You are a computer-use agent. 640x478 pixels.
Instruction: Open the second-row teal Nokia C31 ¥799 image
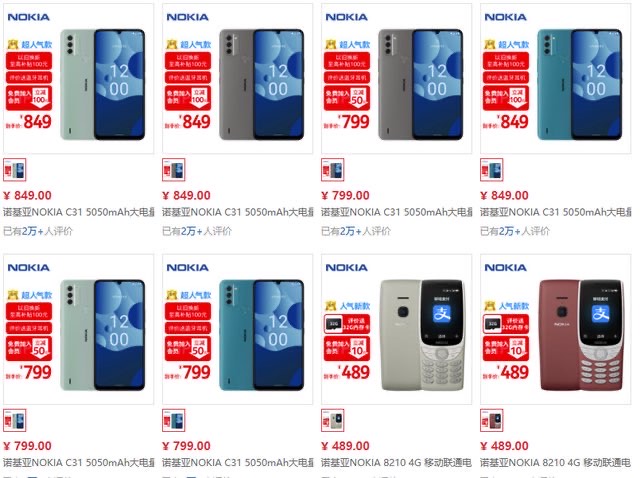tap(238, 329)
